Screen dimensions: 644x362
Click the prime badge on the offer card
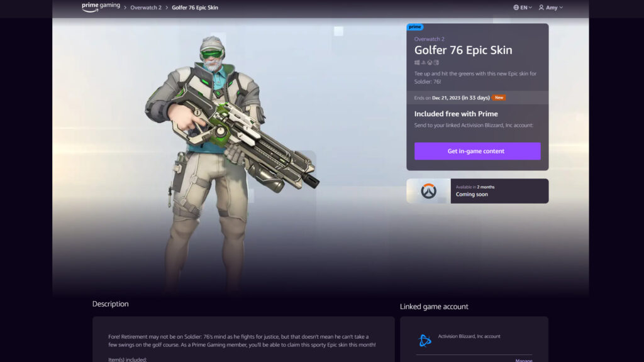[415, 27]
